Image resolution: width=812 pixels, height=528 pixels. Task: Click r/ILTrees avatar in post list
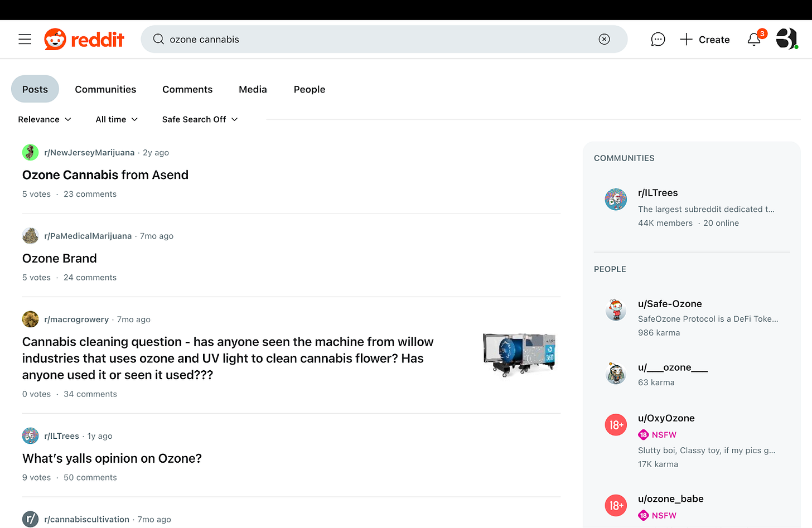30,436
